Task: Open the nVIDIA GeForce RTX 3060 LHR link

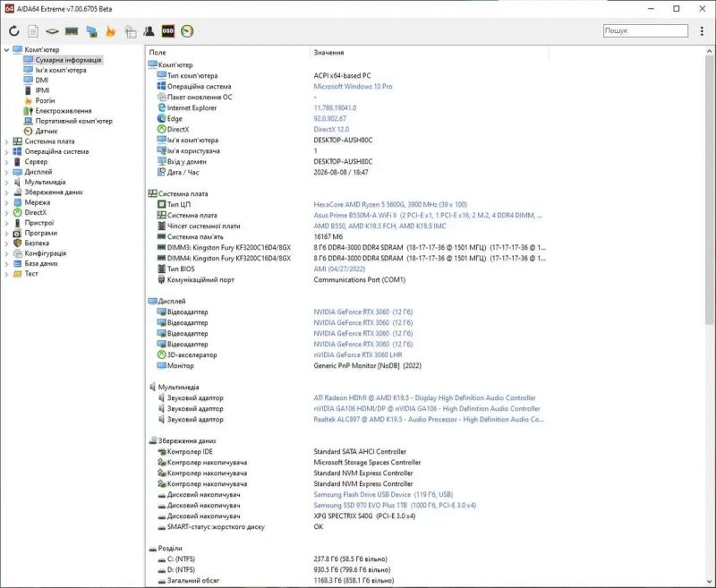Action: (358, 354)
